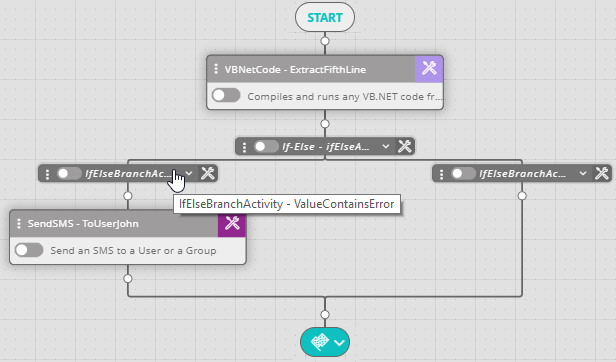Open the end node dropdown arrow

point(339,343)
